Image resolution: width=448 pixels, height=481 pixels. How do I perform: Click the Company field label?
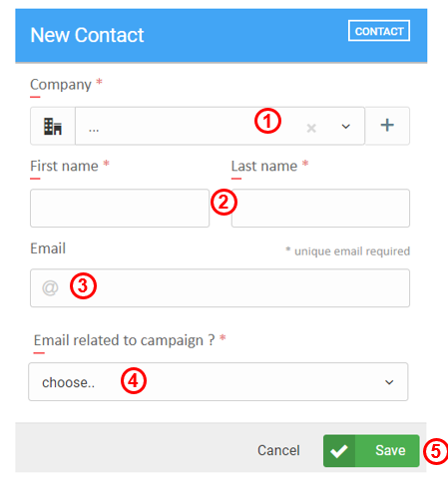click(61, 85)
